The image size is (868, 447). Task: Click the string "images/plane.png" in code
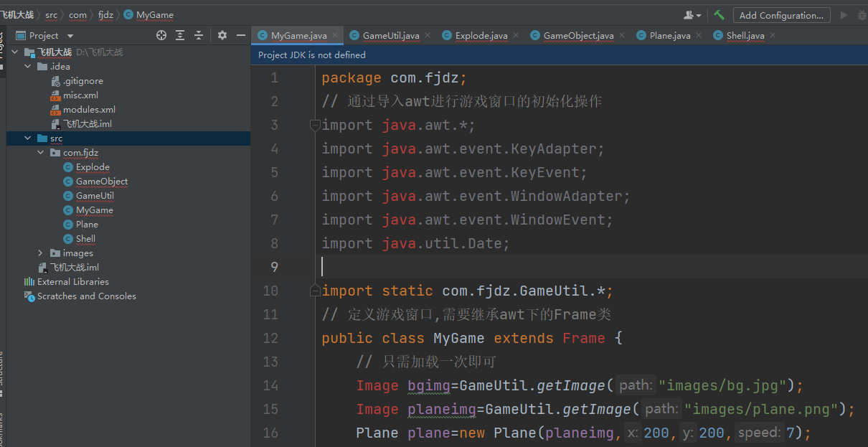[x=762, y=409]
